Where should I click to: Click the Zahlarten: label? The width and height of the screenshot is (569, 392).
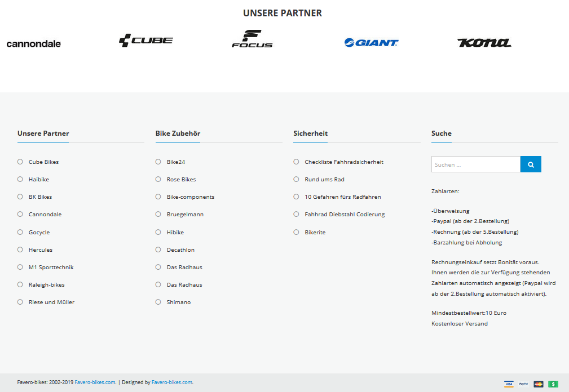446,191
